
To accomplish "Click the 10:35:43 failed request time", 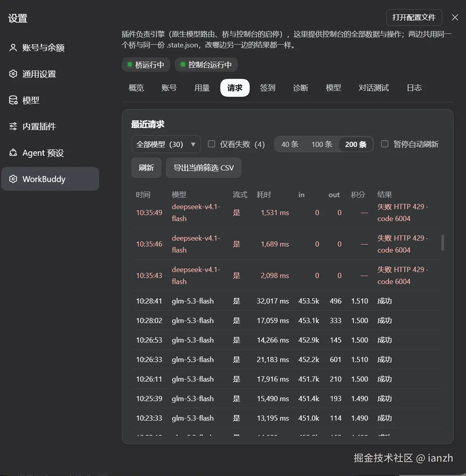I will pos(149,276).
